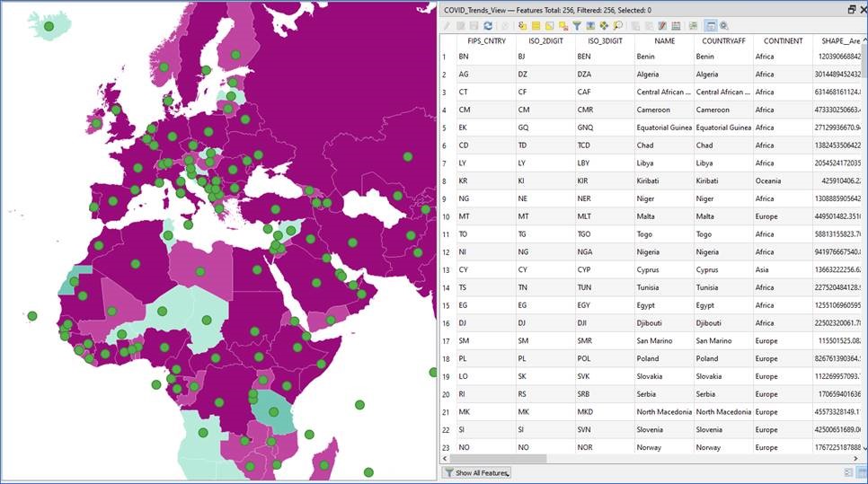Image resolution: width=868 pixels, height=484 pixels.
Task: Switch to form view at bottom right
Action: (x=848, y=472)
